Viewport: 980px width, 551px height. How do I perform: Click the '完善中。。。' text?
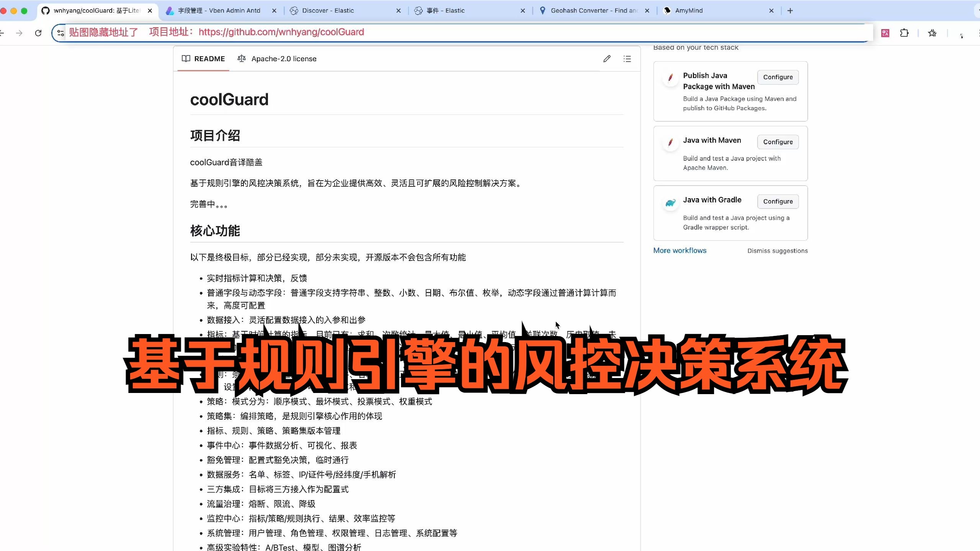[x=209, y=204]
